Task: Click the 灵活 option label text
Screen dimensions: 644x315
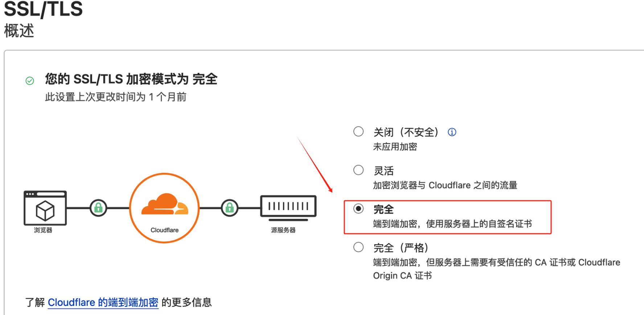Action: pos(383,171)
